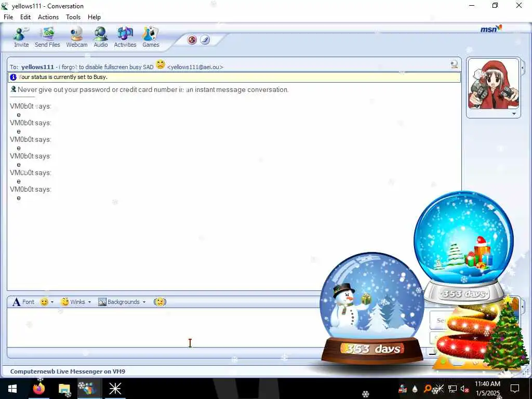532x399 pixels.
Task: Expand the Winks dropdown arrow
Action: (89, 302)
